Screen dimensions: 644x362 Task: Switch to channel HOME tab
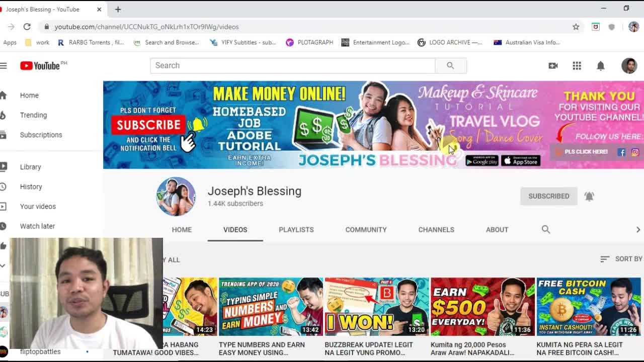click(182, 229)
